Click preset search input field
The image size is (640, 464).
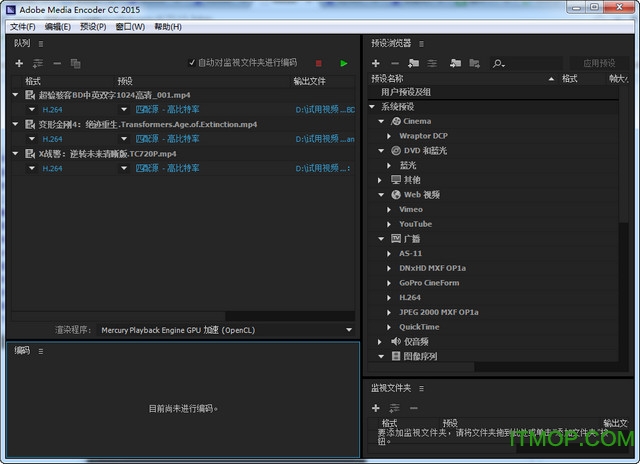[535, 64]
